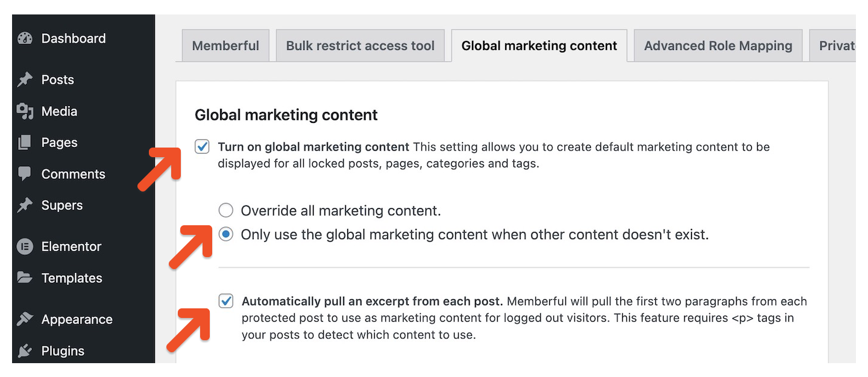Open the Advanced Role Mapping tab

pyautogui.click(x=718, y=46)
